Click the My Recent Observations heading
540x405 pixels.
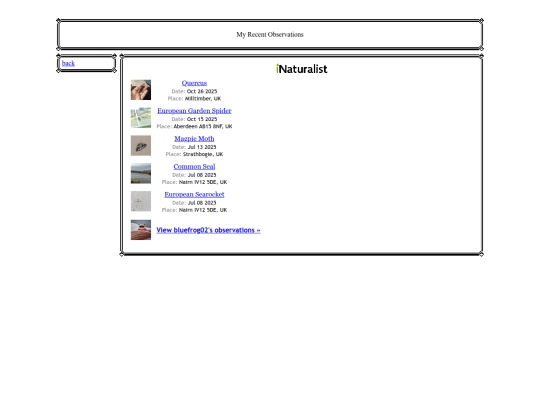point(270,34)
